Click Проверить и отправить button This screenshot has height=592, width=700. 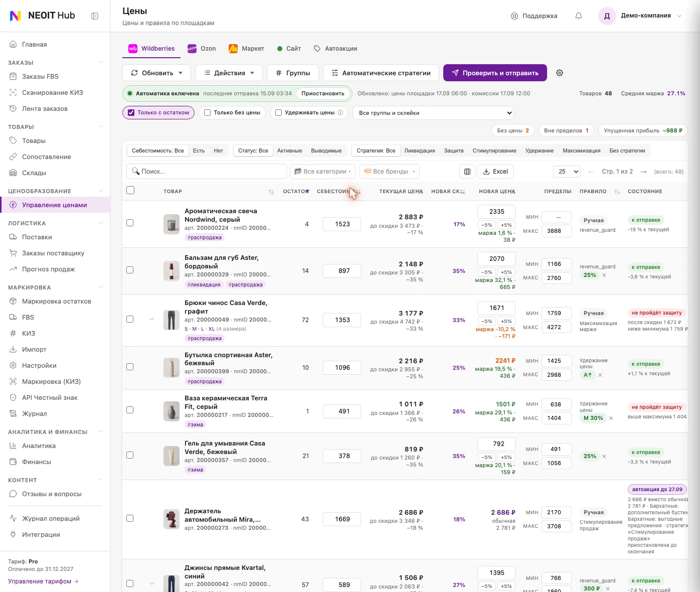pos(495,73)
